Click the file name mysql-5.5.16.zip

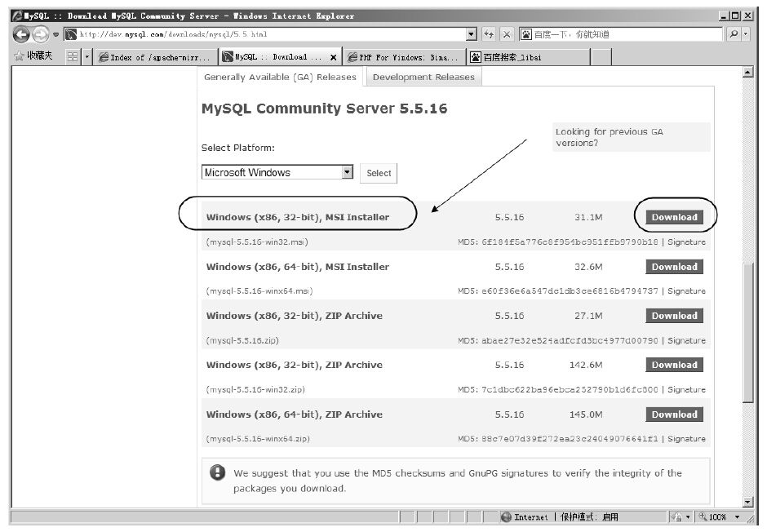242,340
